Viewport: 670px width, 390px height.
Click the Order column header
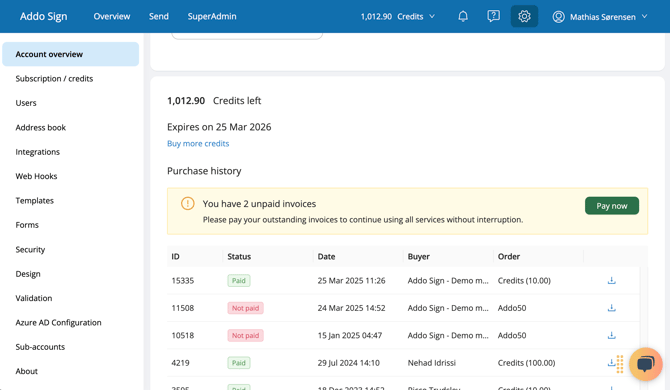509,256
